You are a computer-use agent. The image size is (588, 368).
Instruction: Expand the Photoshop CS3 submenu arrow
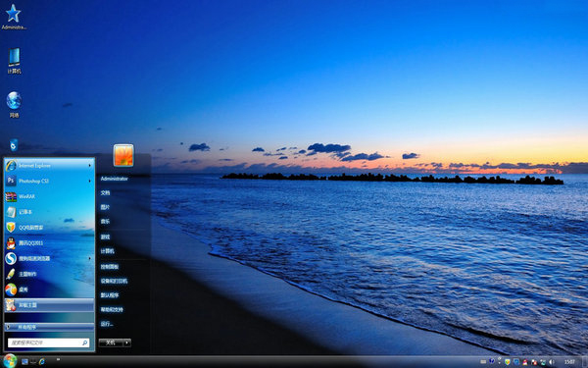[90, 181]
